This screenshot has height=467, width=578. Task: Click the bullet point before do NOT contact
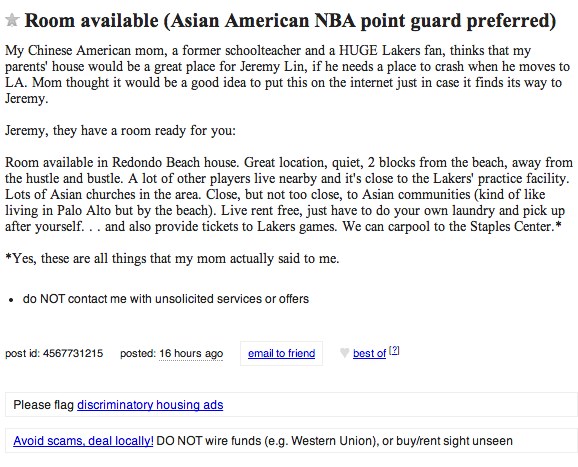pos(11,300)
